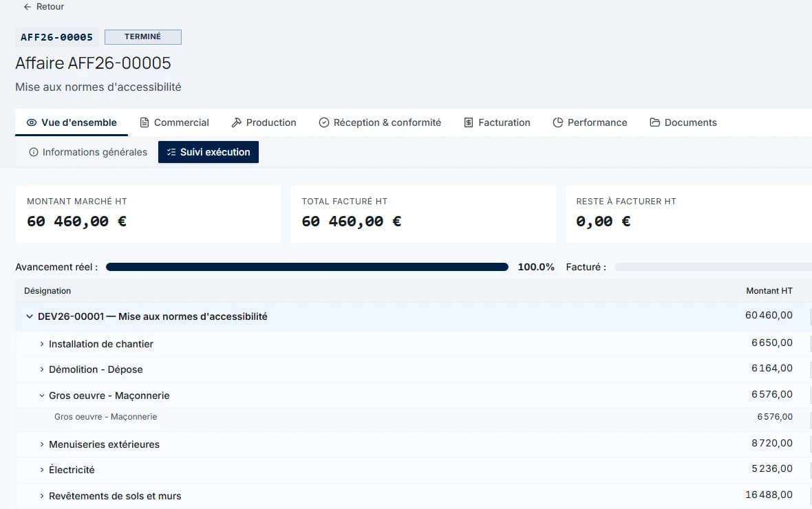Click the AFF26-00005 reference badge
Image resolution: width=812 pixels, height=509 pixels.
point(57,37)
